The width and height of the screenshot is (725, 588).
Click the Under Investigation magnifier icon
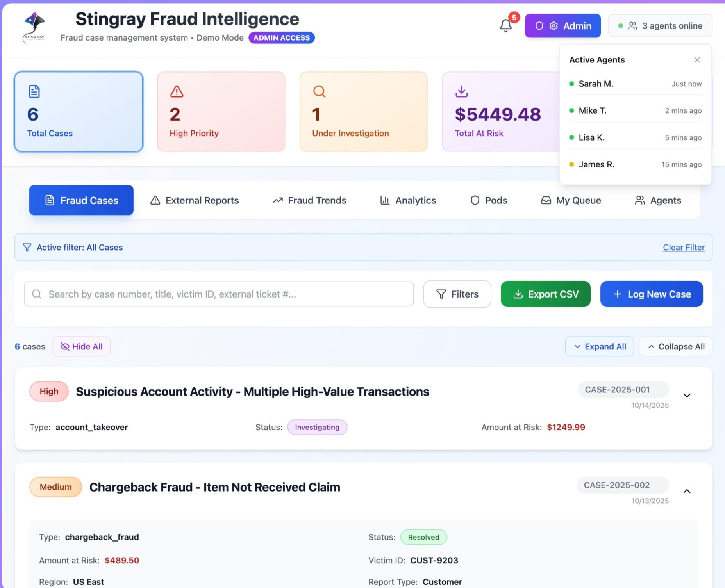click(x=319, y=91)
